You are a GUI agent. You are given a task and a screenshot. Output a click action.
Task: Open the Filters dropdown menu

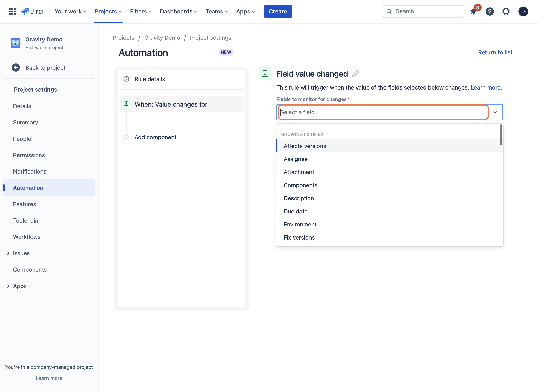(141, 11)
